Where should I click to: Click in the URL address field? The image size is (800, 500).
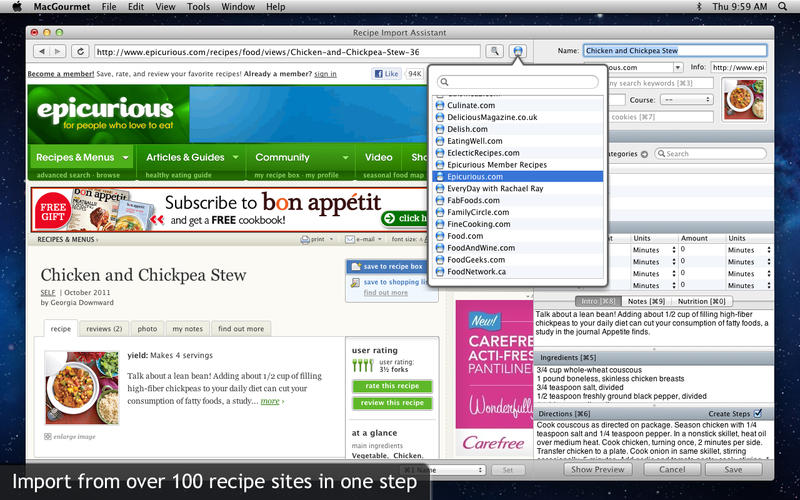pos(287,52)
